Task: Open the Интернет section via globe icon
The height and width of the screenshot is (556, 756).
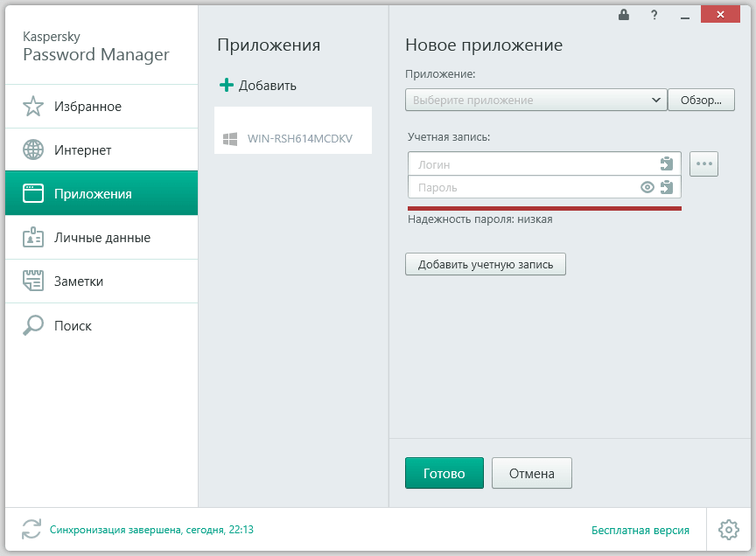Action: (32, 149)
